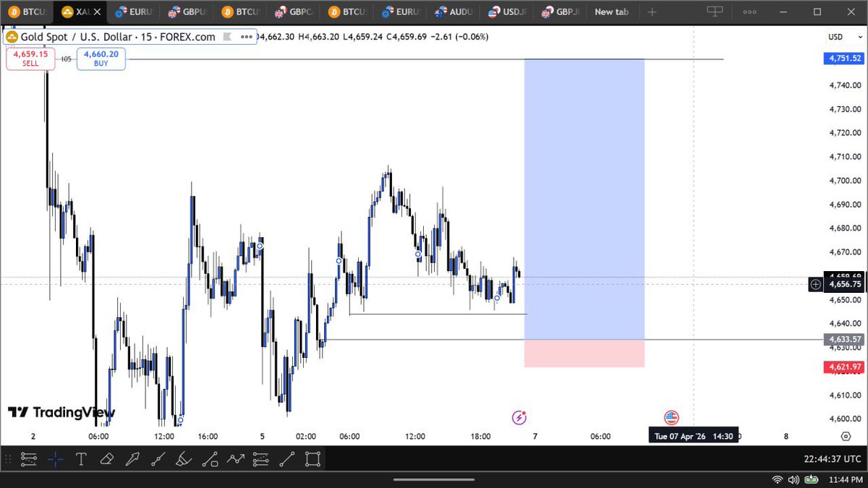Select the red stop loss zone

tap(584, 354)
